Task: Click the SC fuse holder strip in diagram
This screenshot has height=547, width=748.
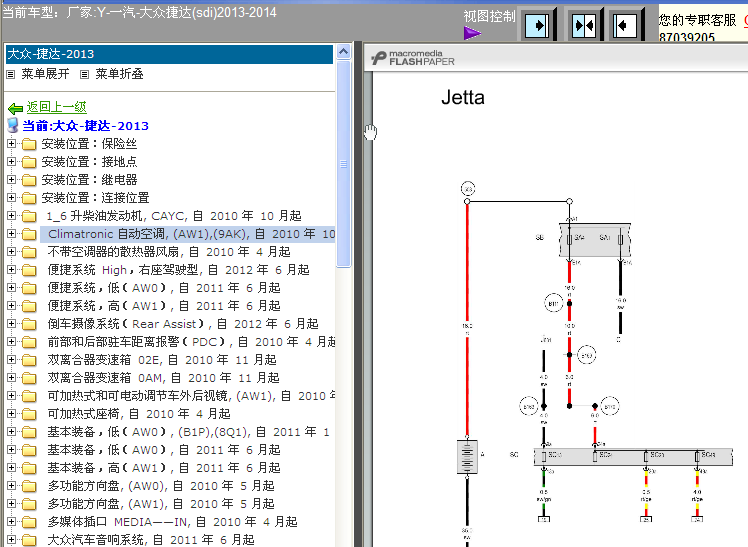Action: [x=633, y=456]
